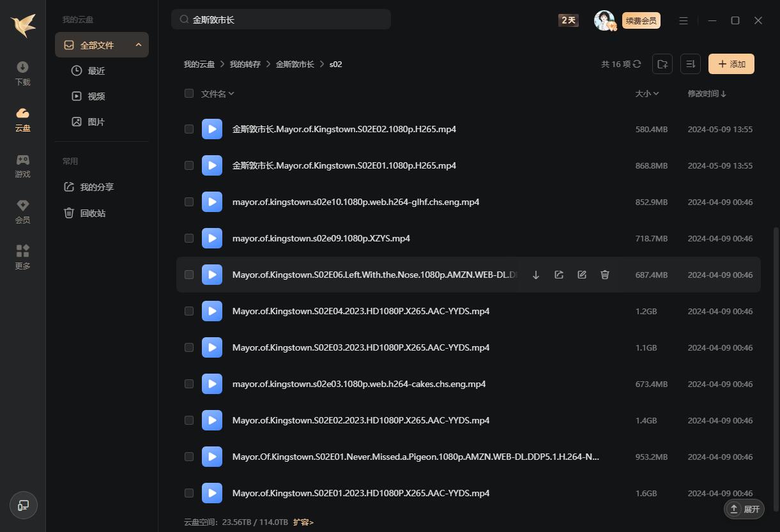Share the highlighted S02E06 file

point(559,274)
